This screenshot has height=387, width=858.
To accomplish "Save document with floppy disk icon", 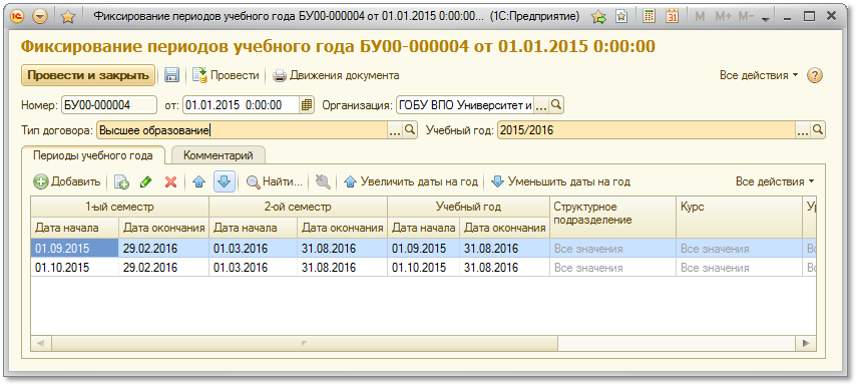I will click(x=172, y=76).
